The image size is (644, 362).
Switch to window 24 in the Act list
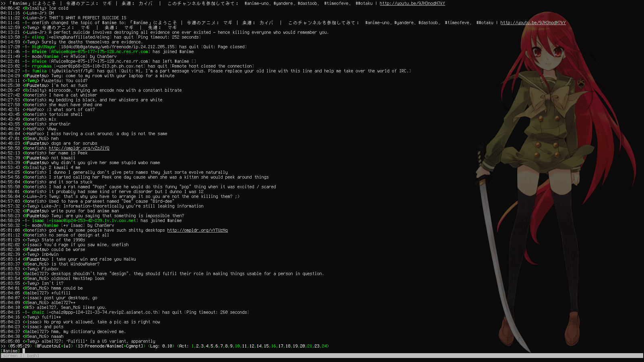324,346
